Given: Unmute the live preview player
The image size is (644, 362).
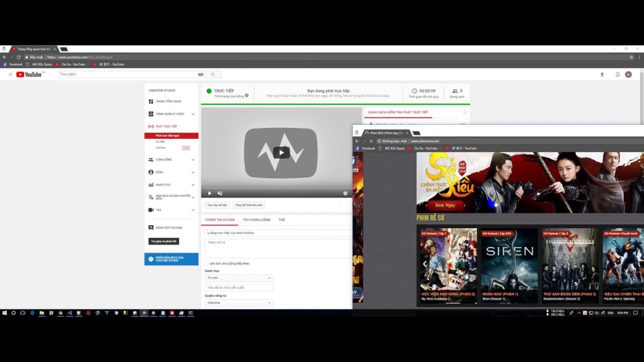Looking at the screenshot, I should [220, 193].
